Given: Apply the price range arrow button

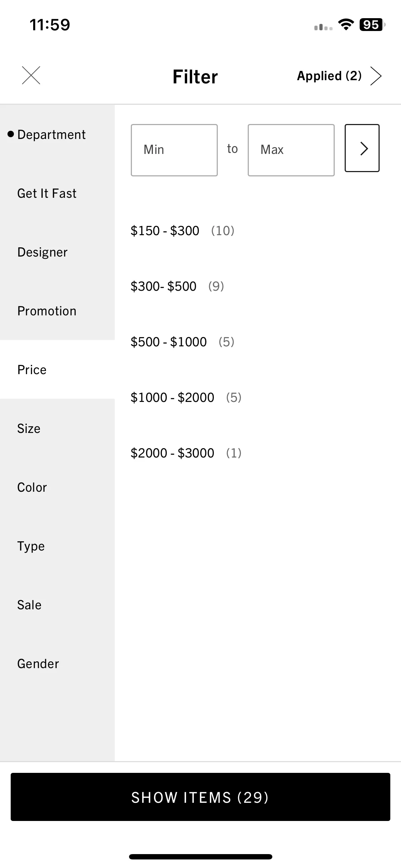Looking at the screenshot, I should tap(362, 148).
